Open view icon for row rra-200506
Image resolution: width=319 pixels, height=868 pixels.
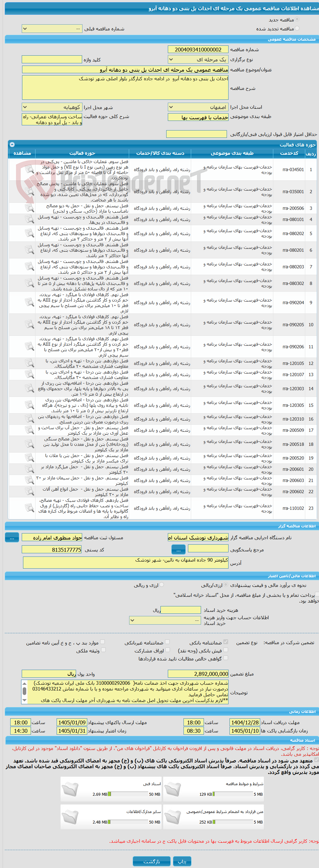[x=30, y=208]
